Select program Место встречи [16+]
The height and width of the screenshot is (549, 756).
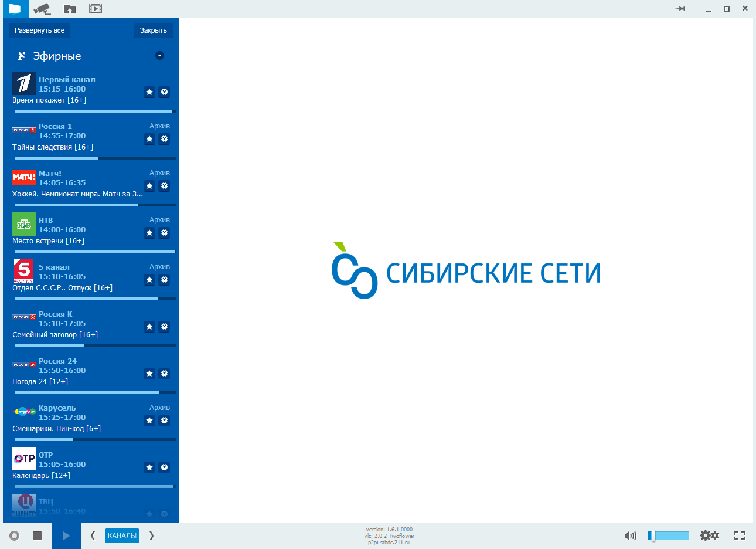click(x=48, y=241)
